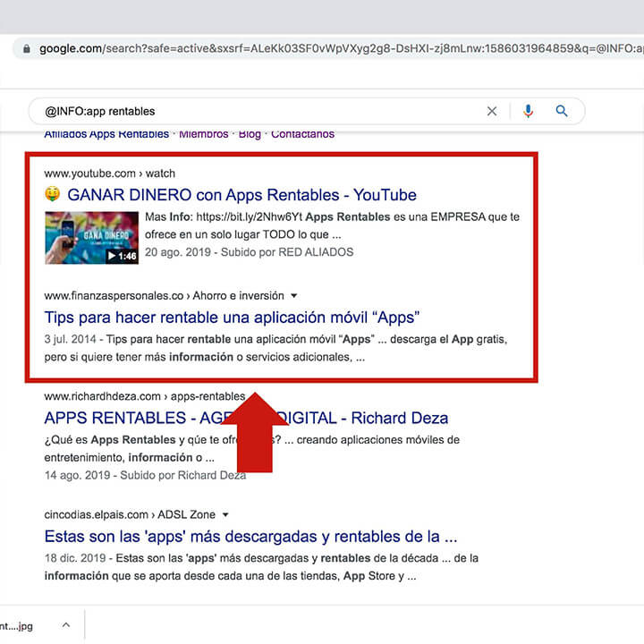Open Afiliados Apps Rentables sitelink
This screenshot has height=644, width=644.
click(x=106, y=134)
